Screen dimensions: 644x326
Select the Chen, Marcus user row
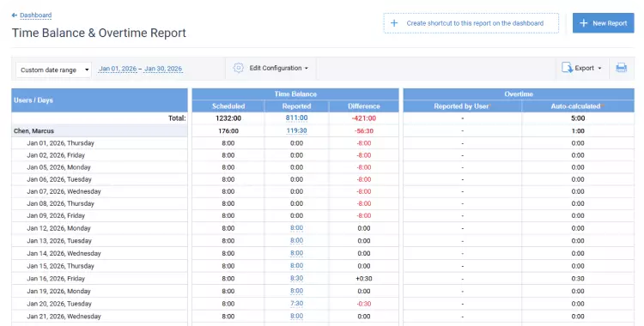pos(100,131)
